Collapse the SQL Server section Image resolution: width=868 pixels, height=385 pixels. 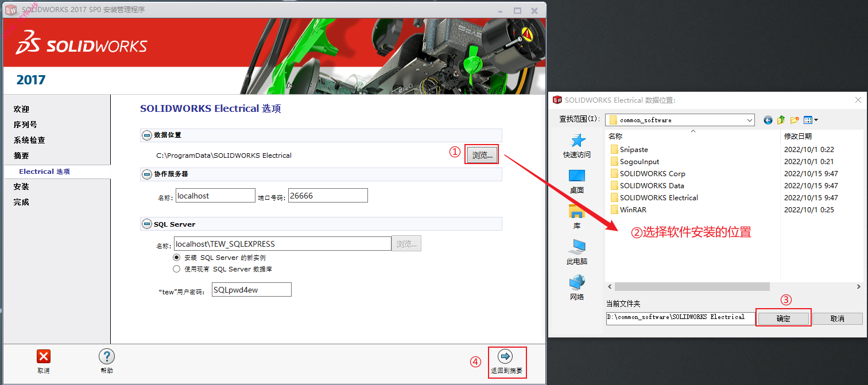click(146, 224)
